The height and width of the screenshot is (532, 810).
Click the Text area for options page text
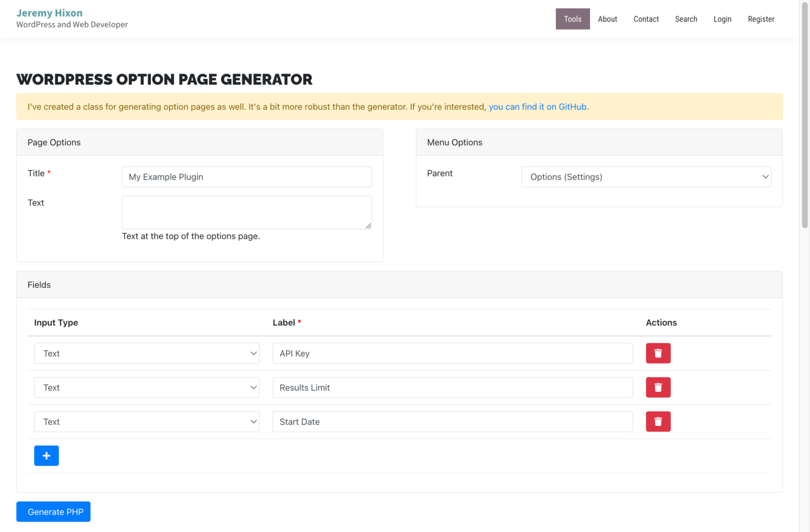pyautogui.click(x=246, y=212)
